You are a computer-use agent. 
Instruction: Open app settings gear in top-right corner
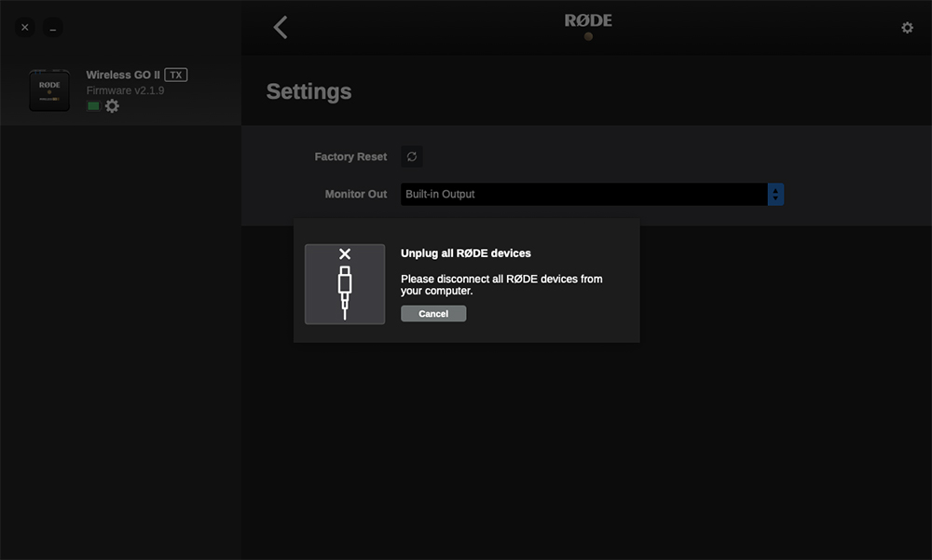click(x=907, y=28)
